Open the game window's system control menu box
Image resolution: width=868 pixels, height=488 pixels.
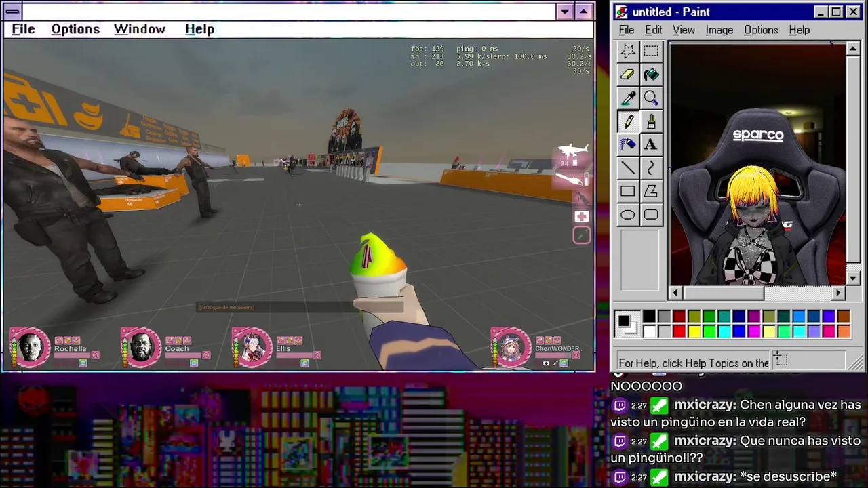tap(12, 11)
